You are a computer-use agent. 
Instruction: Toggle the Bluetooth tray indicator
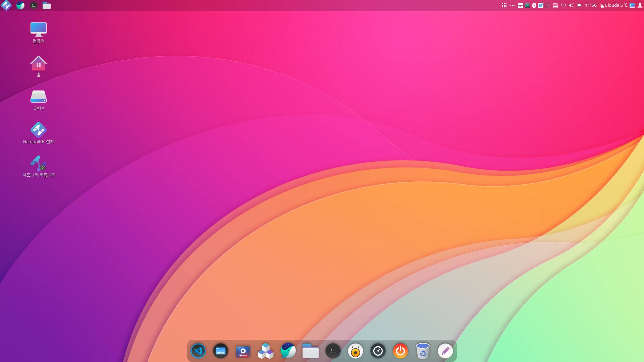tap(534, 5)
